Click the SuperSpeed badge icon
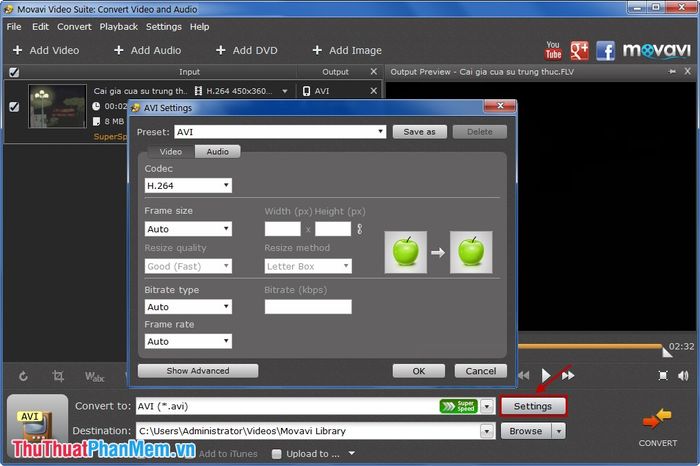 tap(458, 406)
